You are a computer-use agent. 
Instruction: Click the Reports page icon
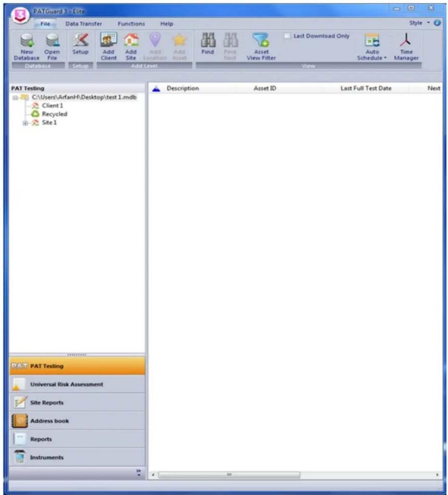click(19, 439)
